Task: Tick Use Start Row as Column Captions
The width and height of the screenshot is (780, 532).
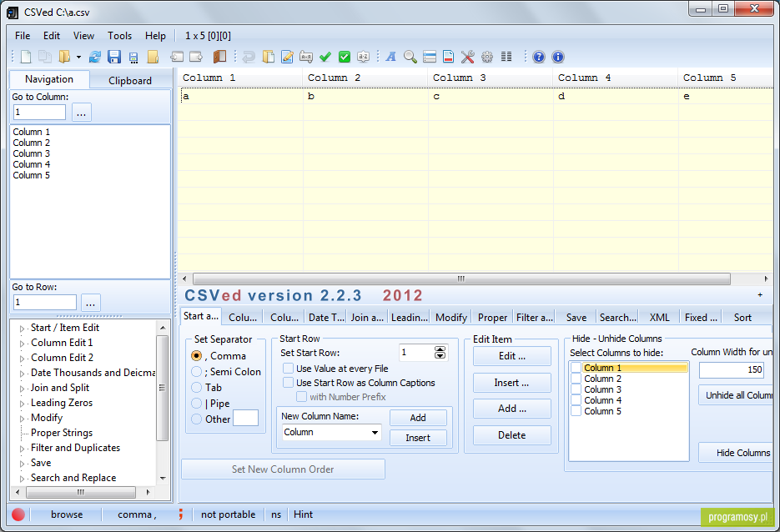Action: coord(288,383)
